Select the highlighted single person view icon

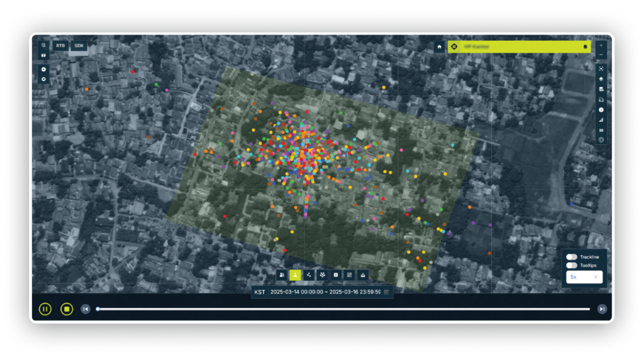(295, 275)
